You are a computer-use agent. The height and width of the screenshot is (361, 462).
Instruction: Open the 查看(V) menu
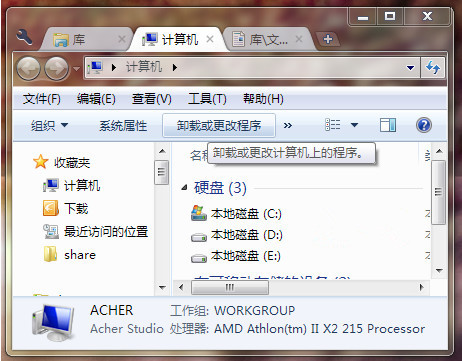152,99
